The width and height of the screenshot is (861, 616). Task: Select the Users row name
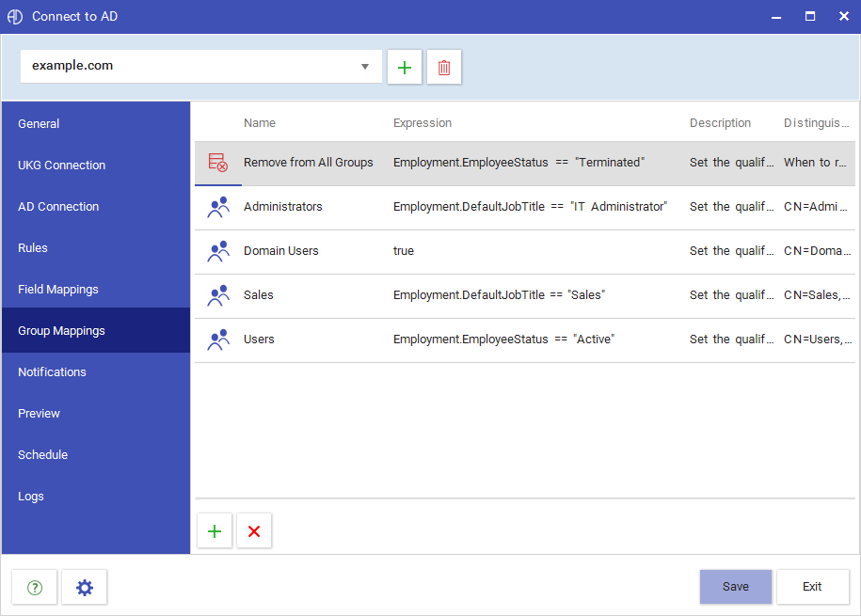coord(259,340)
